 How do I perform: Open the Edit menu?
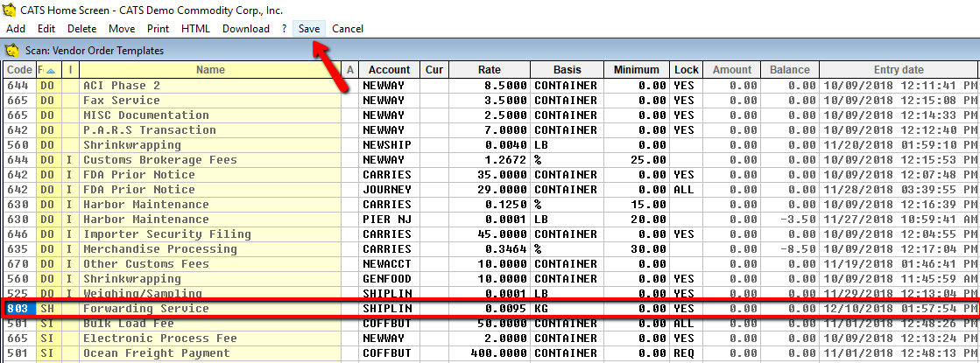coord(46,29)
